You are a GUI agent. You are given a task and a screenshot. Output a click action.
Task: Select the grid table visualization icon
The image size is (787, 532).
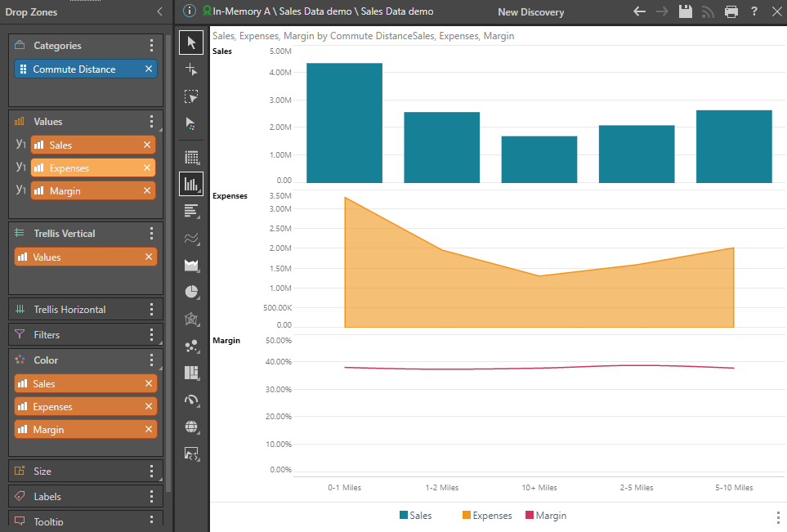point(191,158)
